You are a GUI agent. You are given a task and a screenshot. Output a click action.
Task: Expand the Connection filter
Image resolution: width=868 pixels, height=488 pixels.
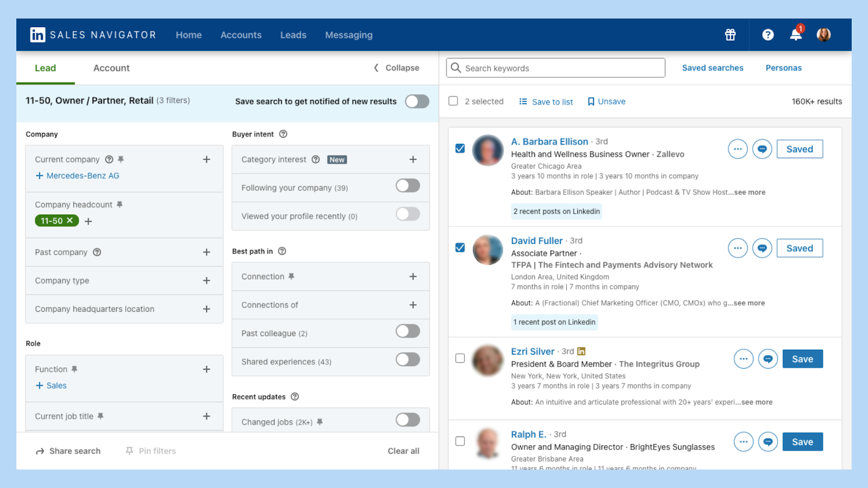[413, 277]
